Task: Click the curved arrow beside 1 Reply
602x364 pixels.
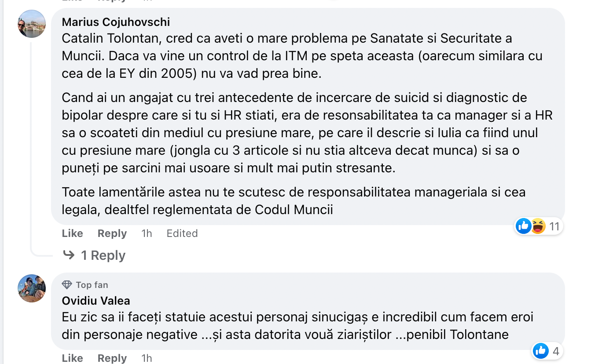Action: (x=69, y=255)
